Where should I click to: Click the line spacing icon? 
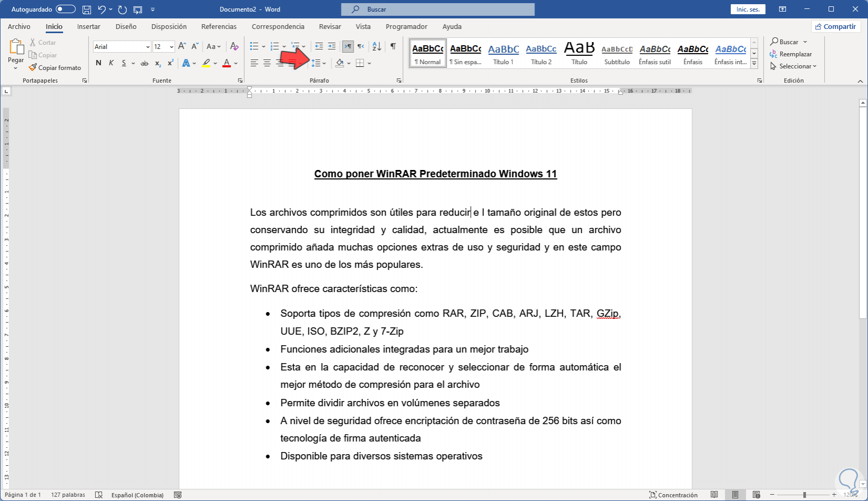(x=316, y=63)
